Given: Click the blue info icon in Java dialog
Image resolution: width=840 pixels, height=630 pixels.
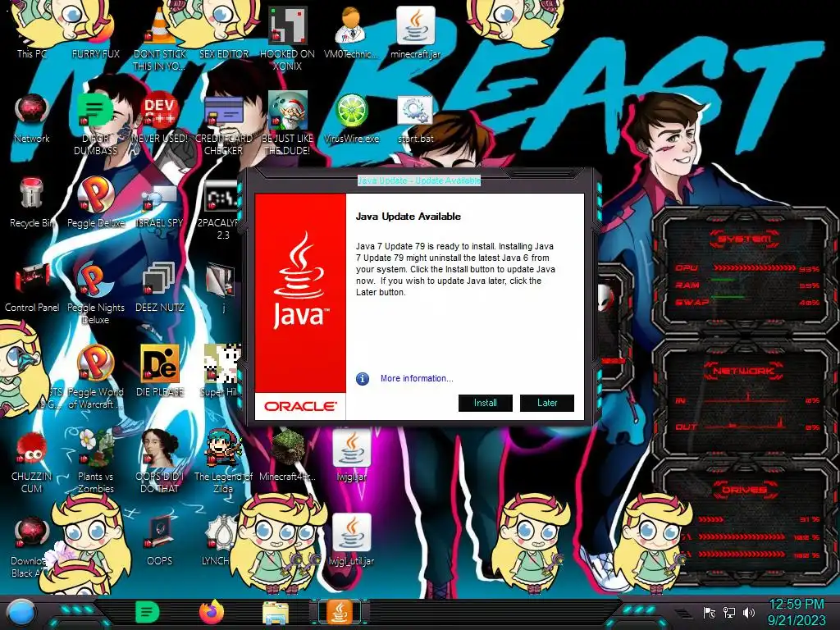Looking at the screenshot, I should pos(363,379).
